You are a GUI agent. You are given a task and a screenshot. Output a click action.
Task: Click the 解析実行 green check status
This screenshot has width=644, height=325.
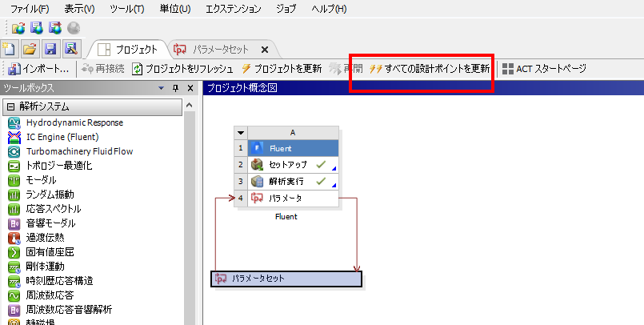coord(321,181)
